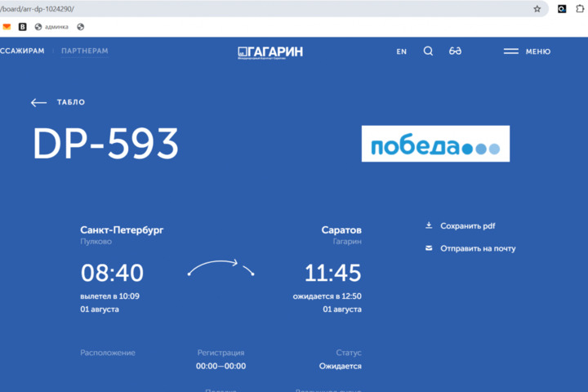The width and height of the screenshot is (588, 392).
Task: Click the browser address bar URL
Action: 37,9
